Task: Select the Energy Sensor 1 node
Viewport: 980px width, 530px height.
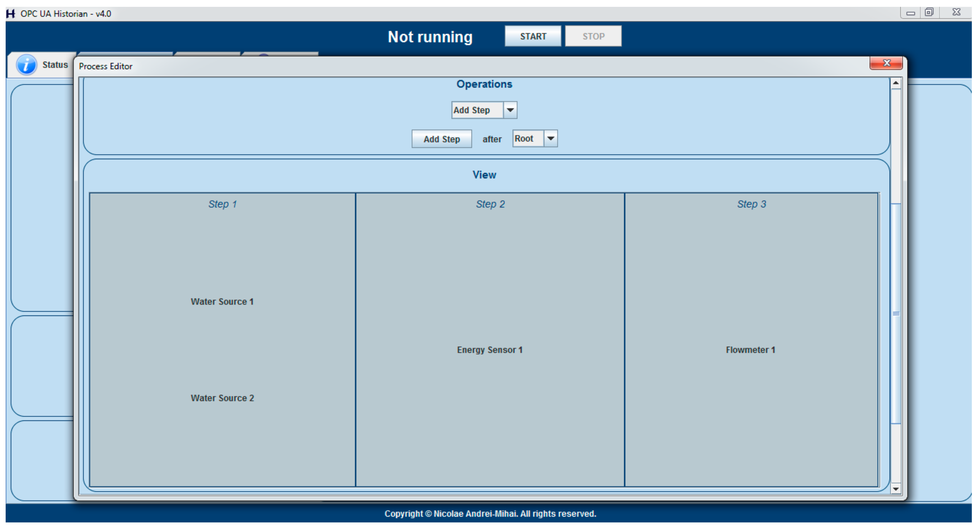Action: [490, 350]
